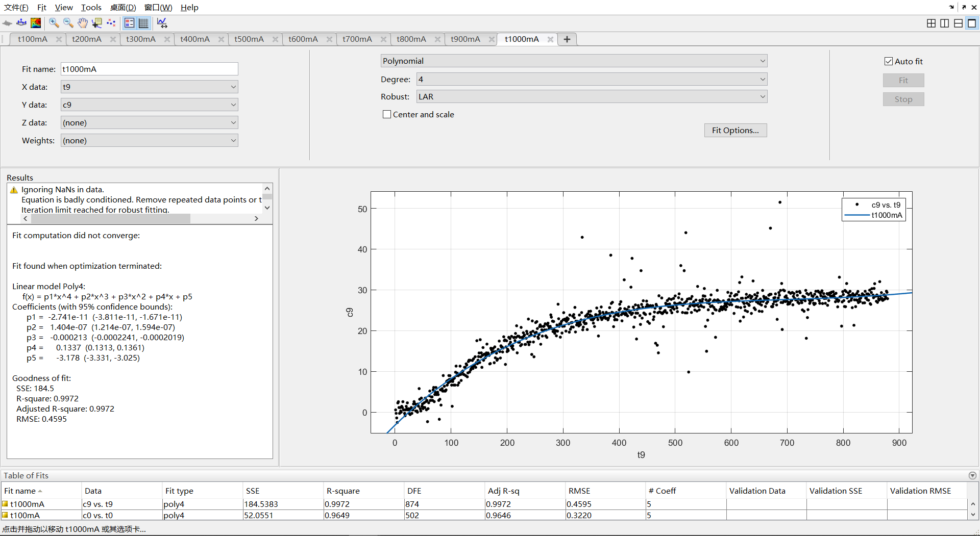Select the Data Cursor tool

(97, 23)
